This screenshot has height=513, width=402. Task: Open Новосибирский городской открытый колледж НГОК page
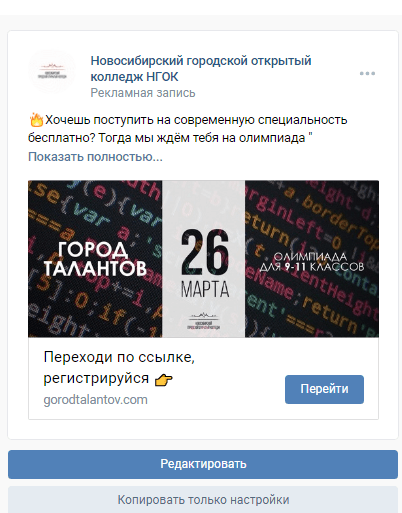201,69
